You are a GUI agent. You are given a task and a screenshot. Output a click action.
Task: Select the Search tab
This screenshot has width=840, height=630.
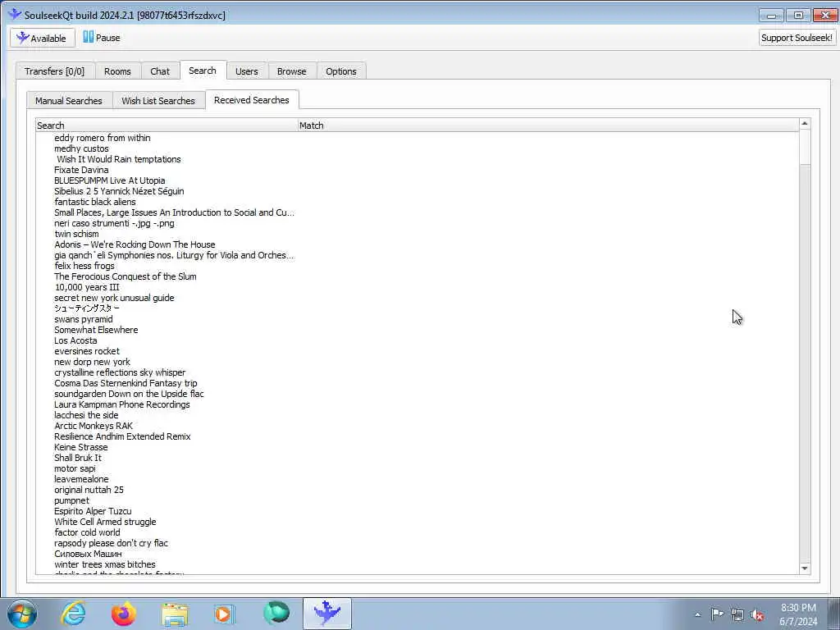(x=203, y=71)
